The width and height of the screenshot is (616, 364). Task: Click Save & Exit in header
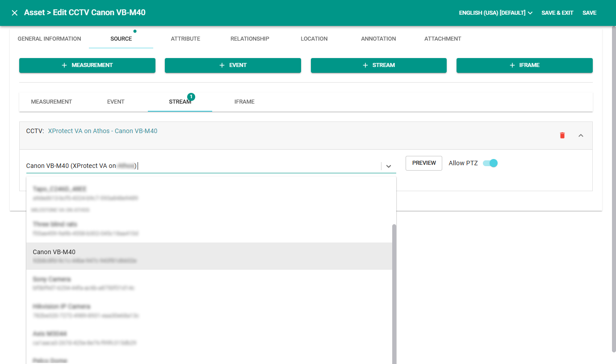(x=557, y=13)
